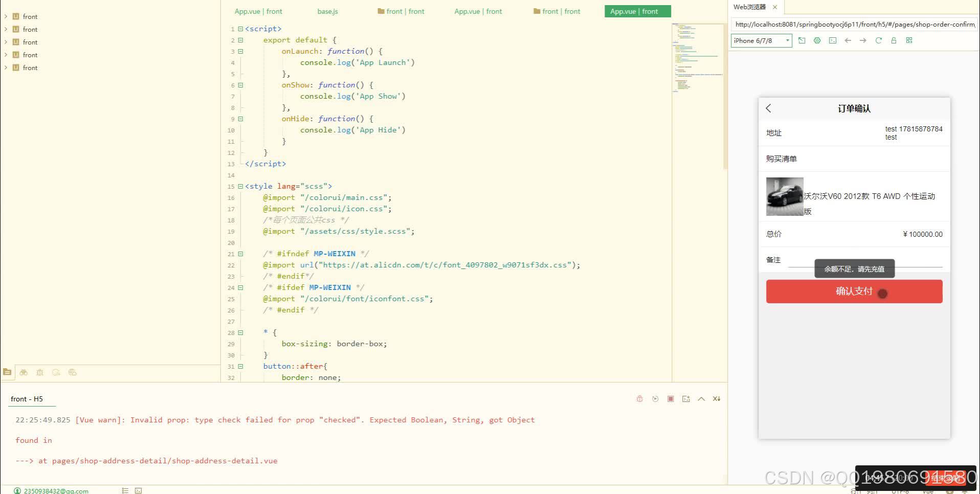Viewport: 980px width, 494px height.
Task: Go back using browser toolbar left arrow
Action: point(848,40)
